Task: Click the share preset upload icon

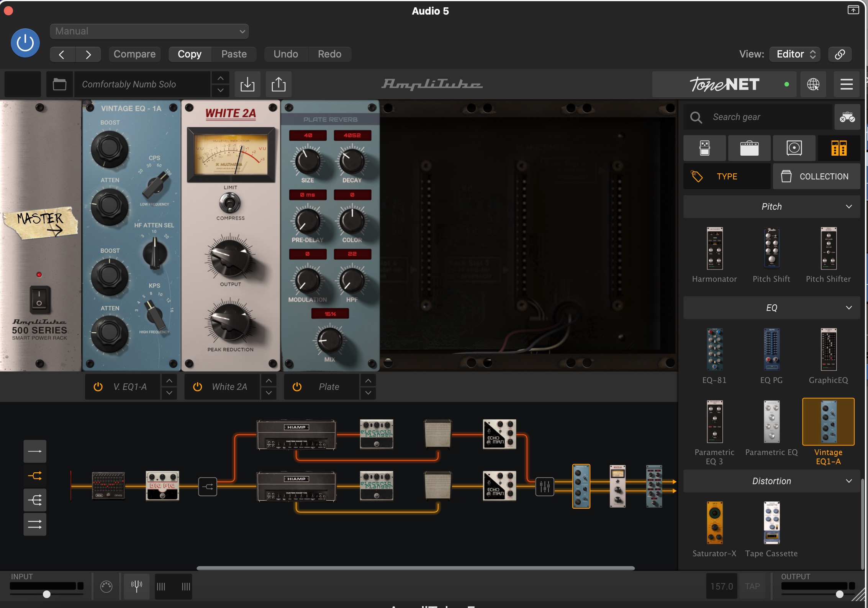Action: (x=278, y=84)
